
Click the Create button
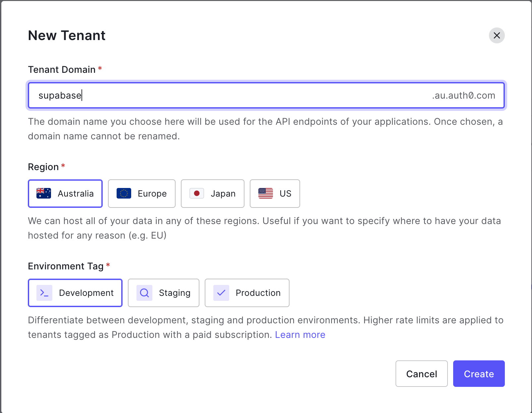click(x=479, y=374)
